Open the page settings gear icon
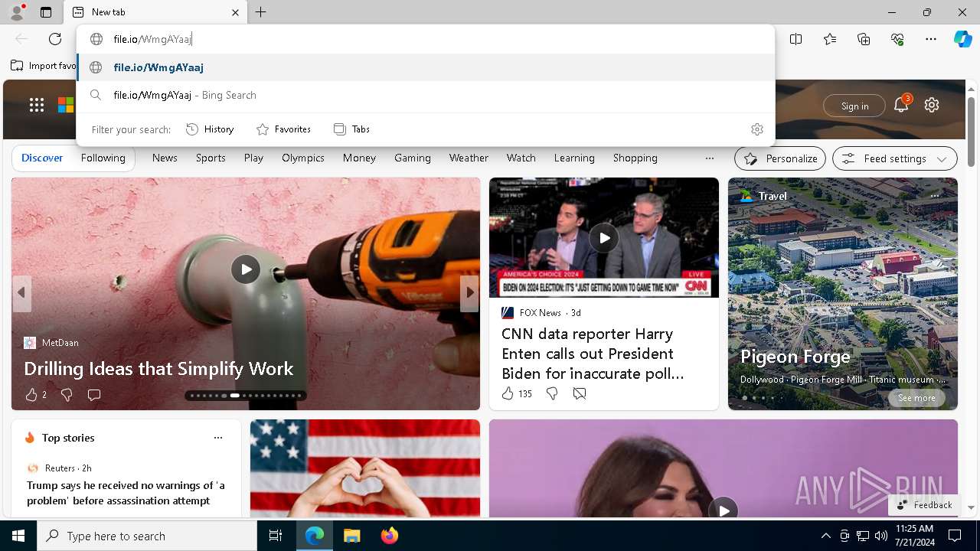This screenshot has height=551, width=980. click(932, 106)
